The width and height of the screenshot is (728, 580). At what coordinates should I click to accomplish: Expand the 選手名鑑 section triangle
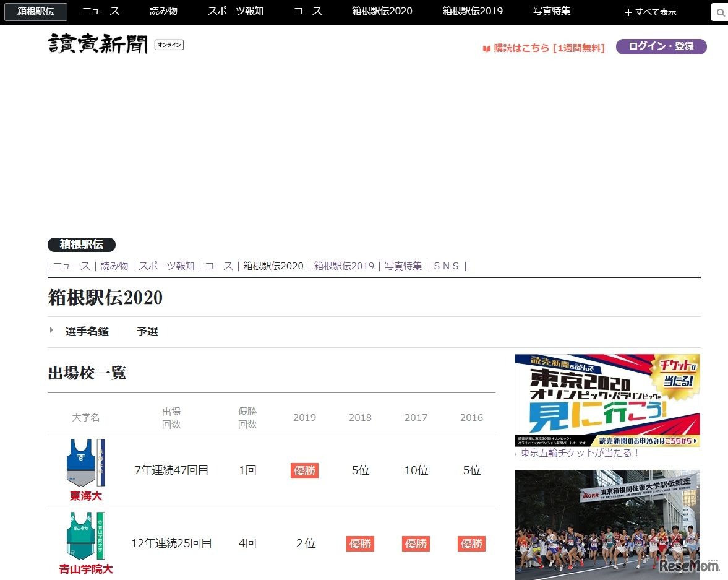click(x=52, y=330)
